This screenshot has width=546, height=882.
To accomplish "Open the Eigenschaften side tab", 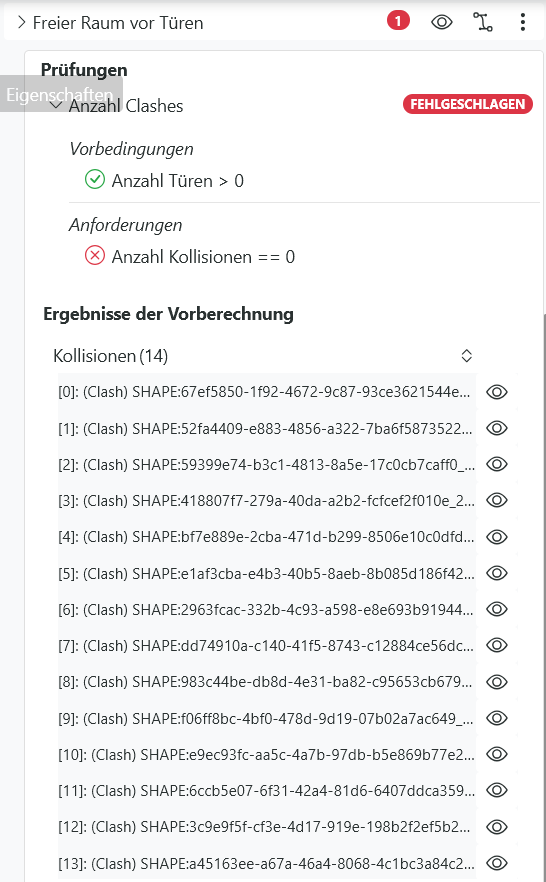I will 61,94.
